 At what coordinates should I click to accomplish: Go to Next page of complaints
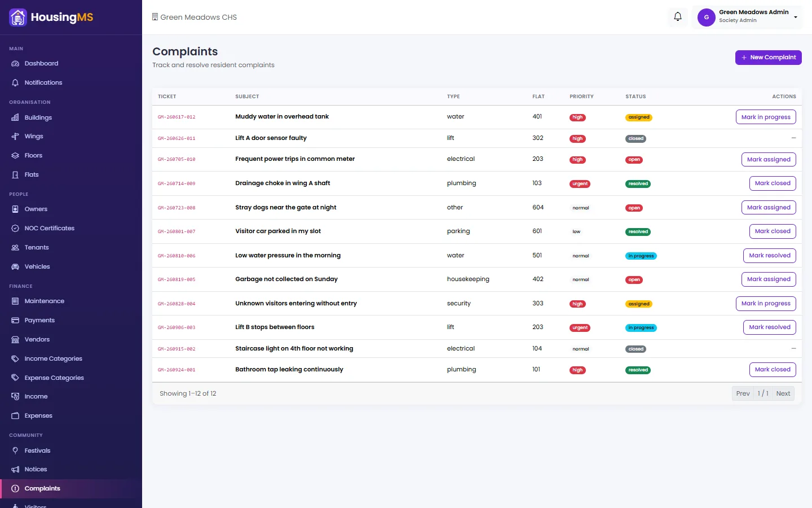(x=783, y=393)
